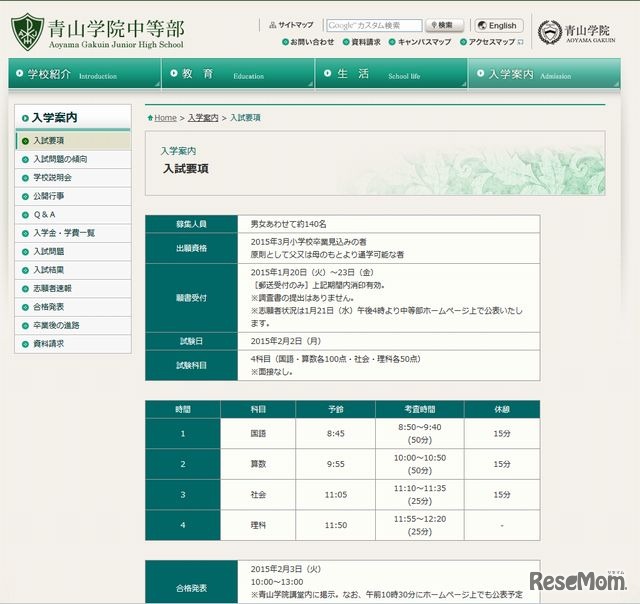Screen dimensions: 640x604
Task: Open 卒業後の進路 in sidebar
Action: coord(73,326)
